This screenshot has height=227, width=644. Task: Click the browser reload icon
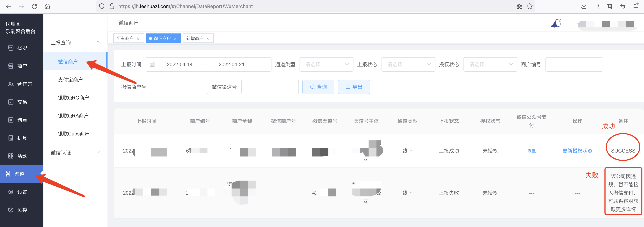point(35,6)
